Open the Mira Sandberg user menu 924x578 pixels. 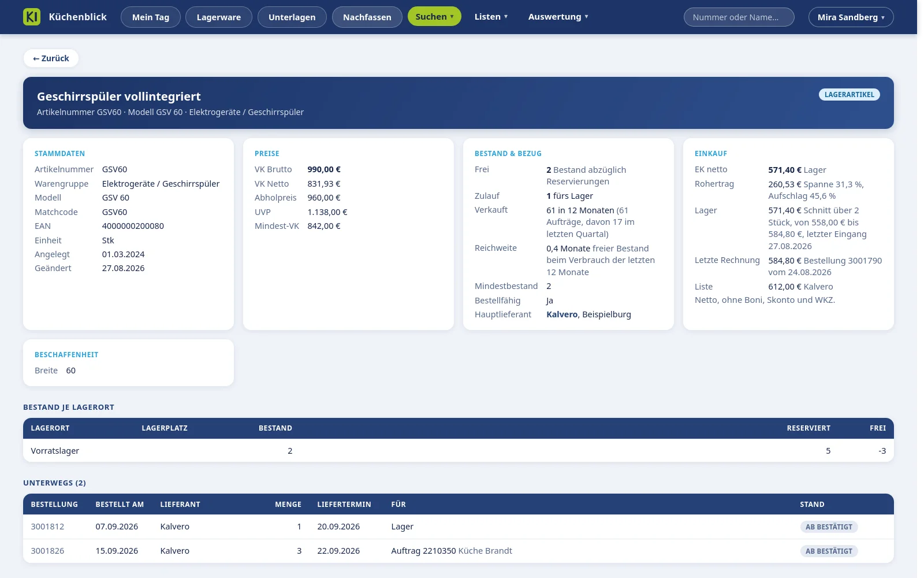(x=851, y=17)
